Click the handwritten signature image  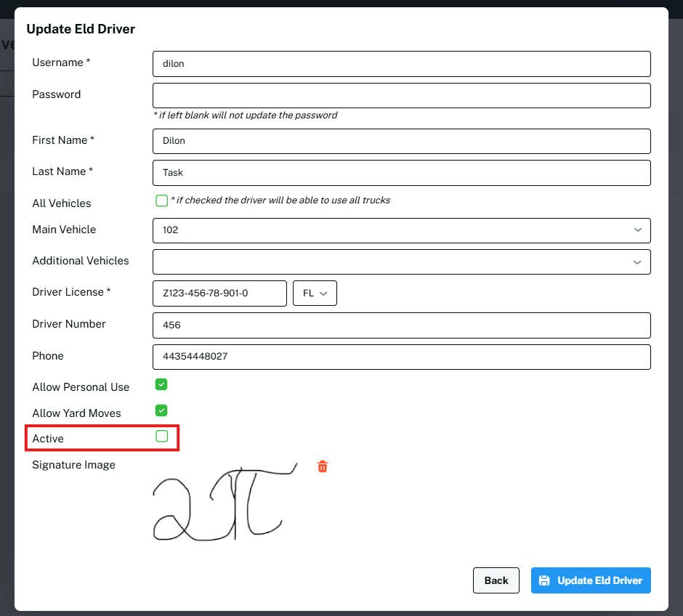(x=225, y=503)
